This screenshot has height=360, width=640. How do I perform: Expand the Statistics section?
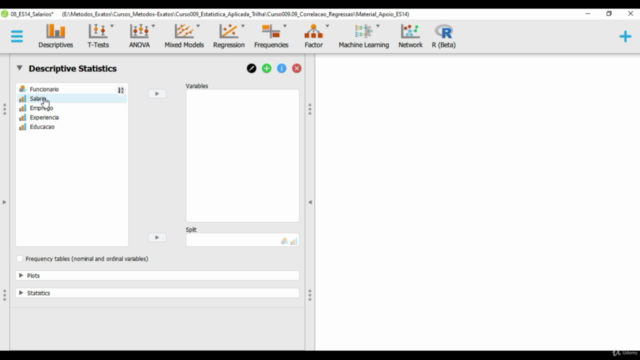point(157,293)
